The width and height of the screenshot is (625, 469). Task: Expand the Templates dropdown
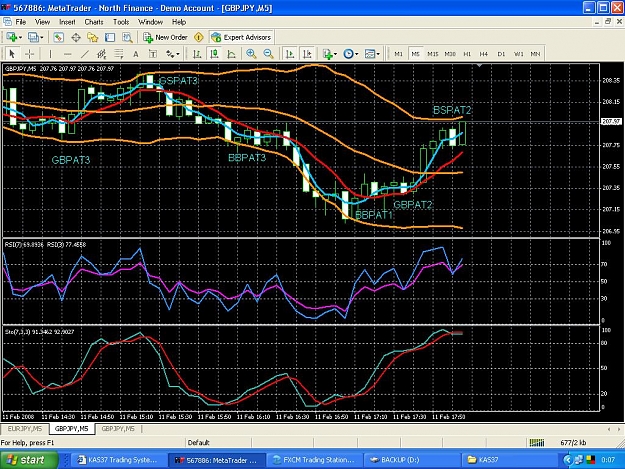click(x=378, y=54)
